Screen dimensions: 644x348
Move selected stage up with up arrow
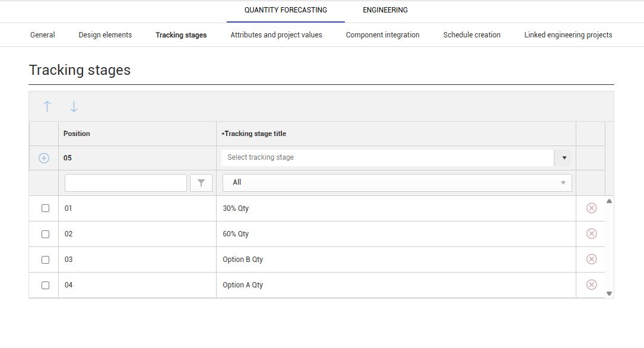tap(47, 107)
